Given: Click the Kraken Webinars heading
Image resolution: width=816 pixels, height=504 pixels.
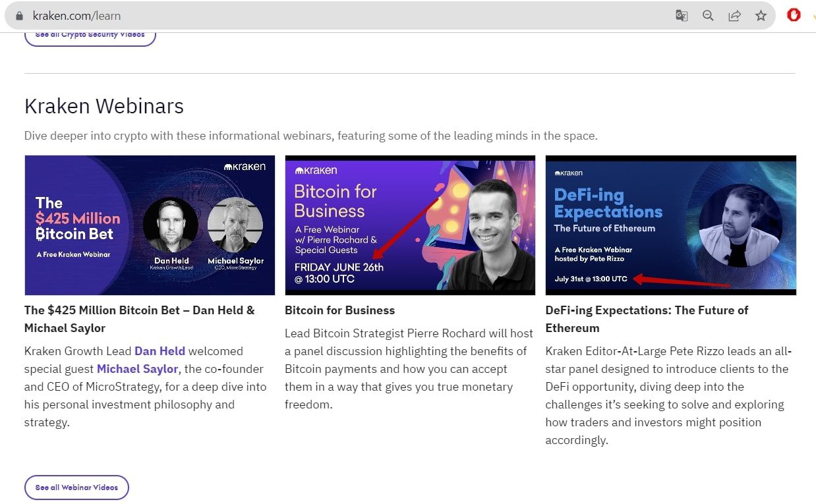Looking at the screenshot, I should pos(104,106).
